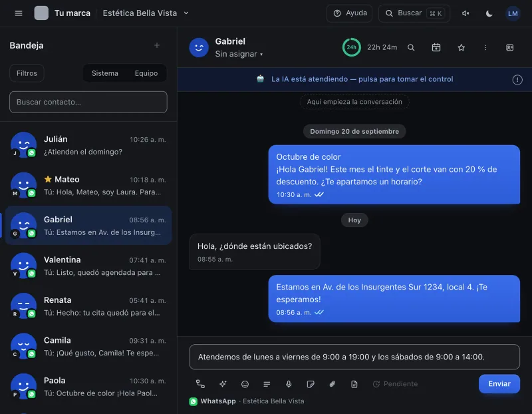Send the message with Enviar
Screen dimensions: 532x414
[x=499, y=384]
